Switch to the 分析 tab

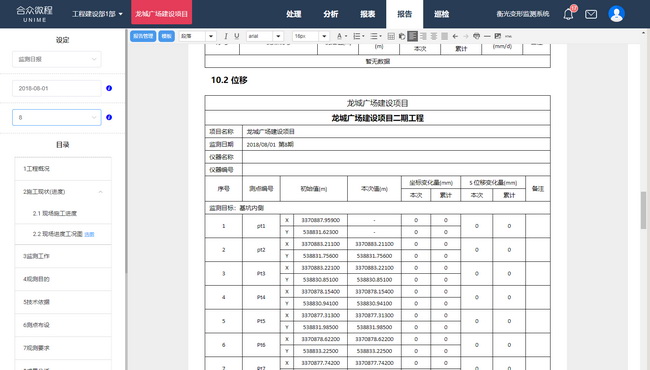(330, 14)
